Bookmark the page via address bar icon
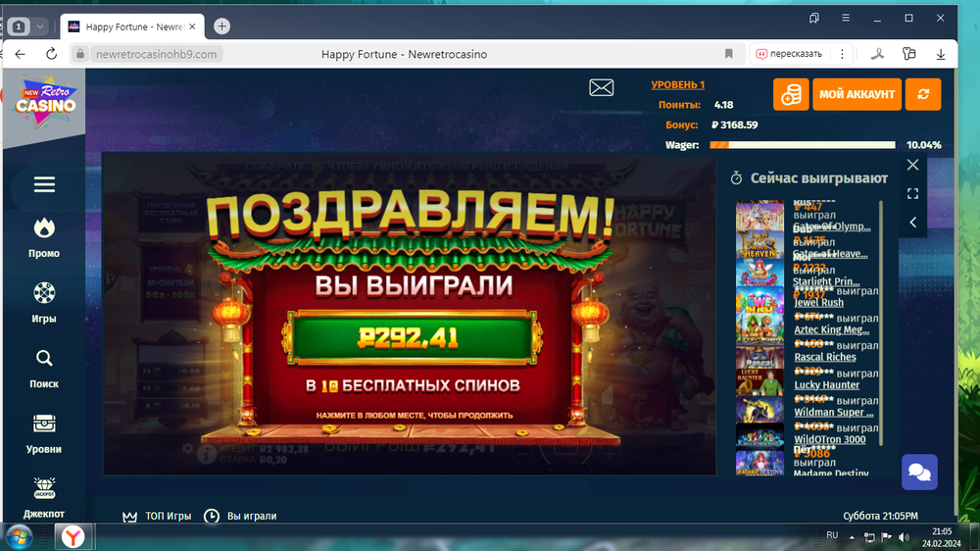This screenshot has height=551, width=980. 728,54
